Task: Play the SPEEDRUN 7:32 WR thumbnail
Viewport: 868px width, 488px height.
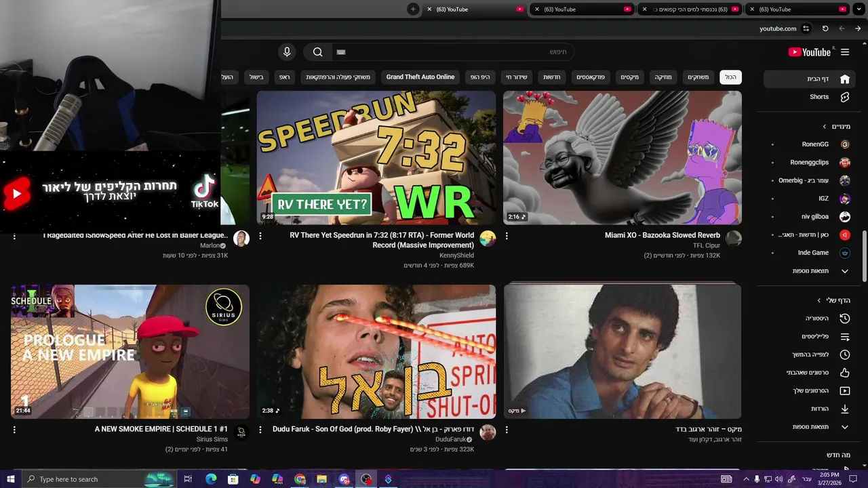Action: (x=376, y=158)
